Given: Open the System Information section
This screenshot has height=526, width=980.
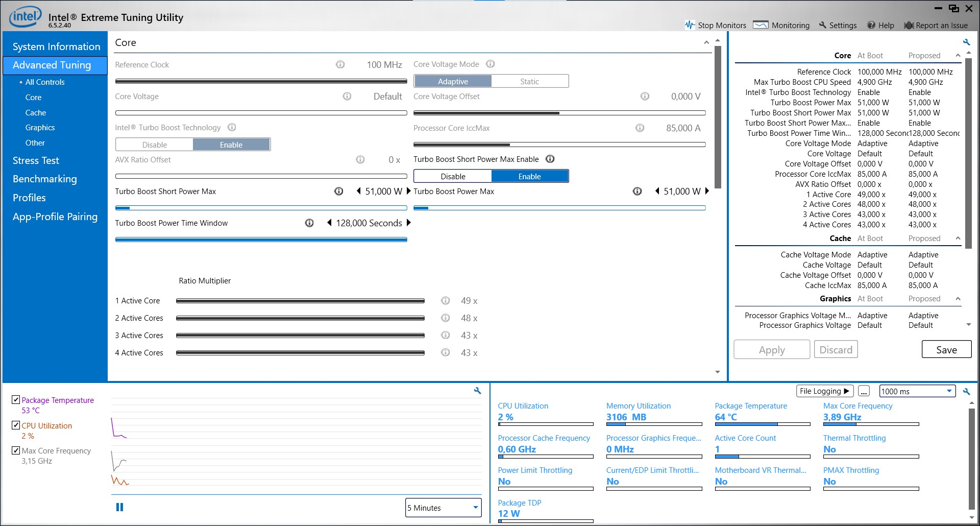Looking at the screenshot, I should tap(56, 46).
